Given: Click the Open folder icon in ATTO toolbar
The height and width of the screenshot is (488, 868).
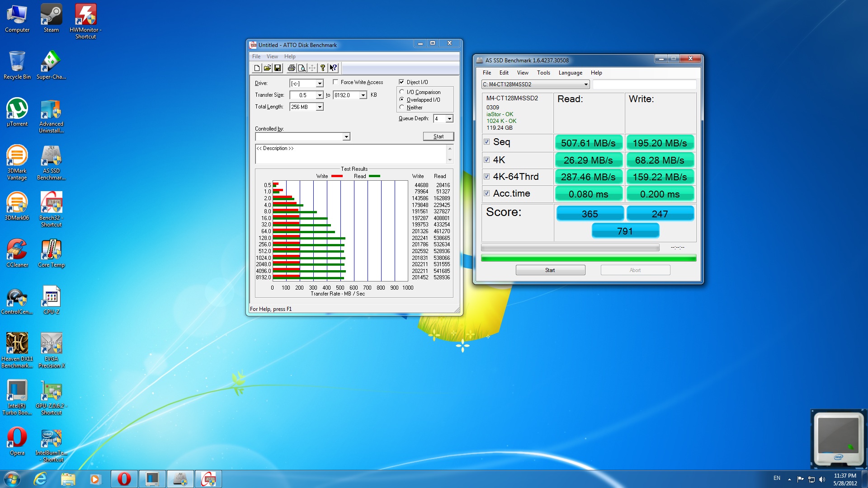Looking at the screenshot, I should coord(267,68).
